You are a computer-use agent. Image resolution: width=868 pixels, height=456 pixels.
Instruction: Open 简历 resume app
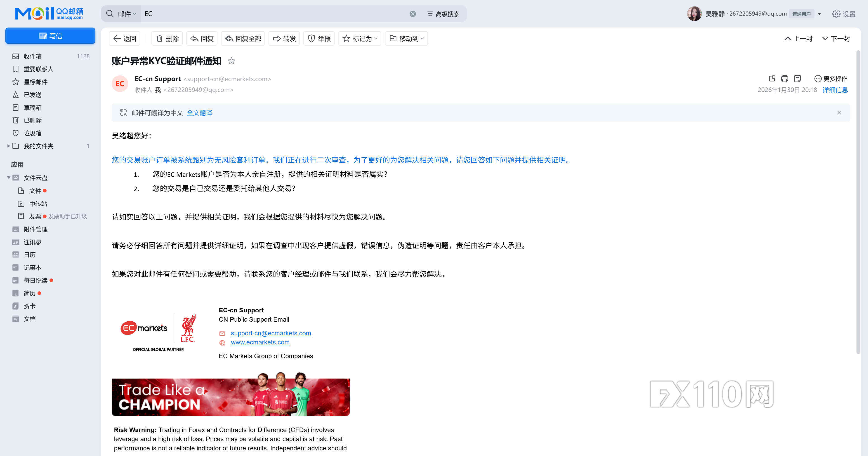point(51,293)
